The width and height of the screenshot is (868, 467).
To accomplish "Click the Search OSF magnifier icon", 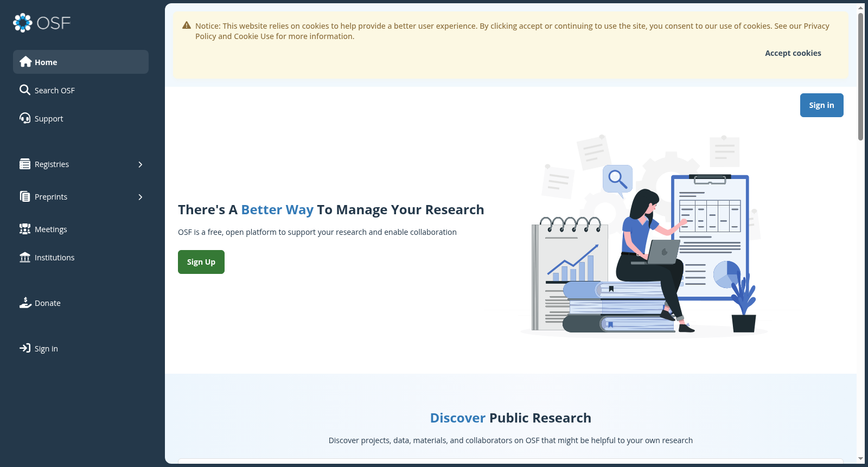I will [x=25, y=90].
